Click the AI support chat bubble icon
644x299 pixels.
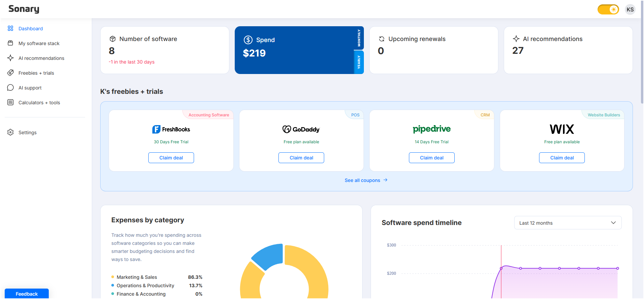[10, 88]
